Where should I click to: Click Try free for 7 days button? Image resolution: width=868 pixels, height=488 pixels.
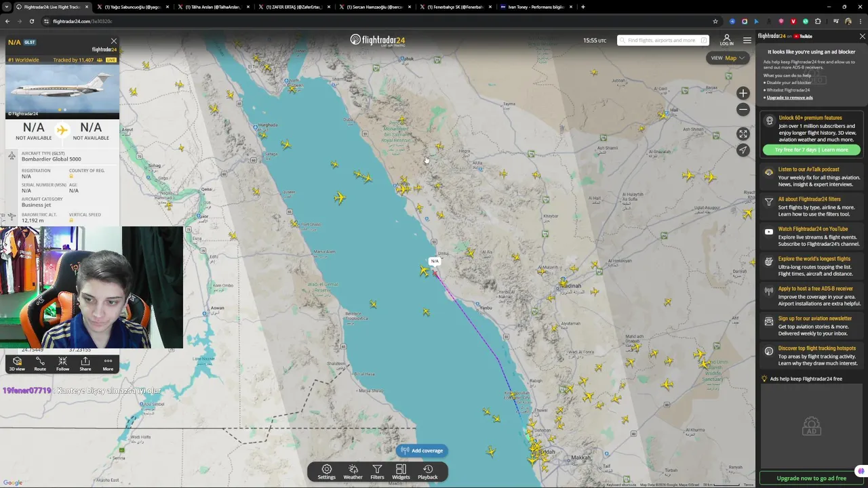tap(811, 150)
